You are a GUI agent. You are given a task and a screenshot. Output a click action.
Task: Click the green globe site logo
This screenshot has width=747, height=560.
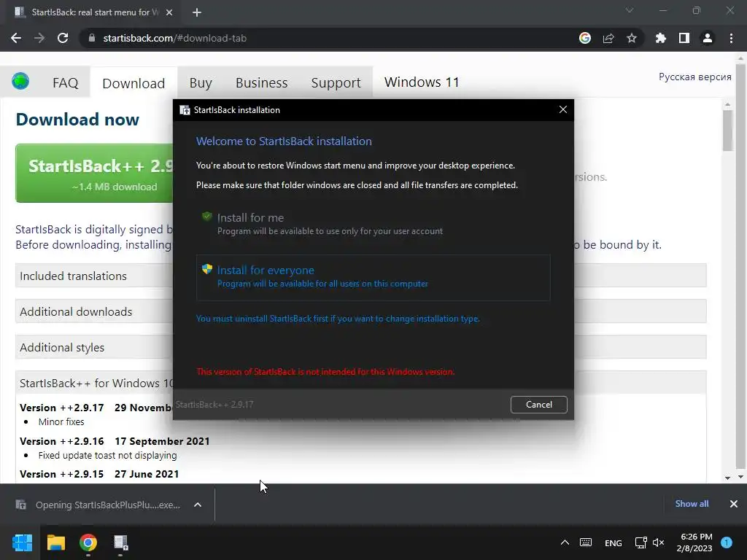(20, 82)
